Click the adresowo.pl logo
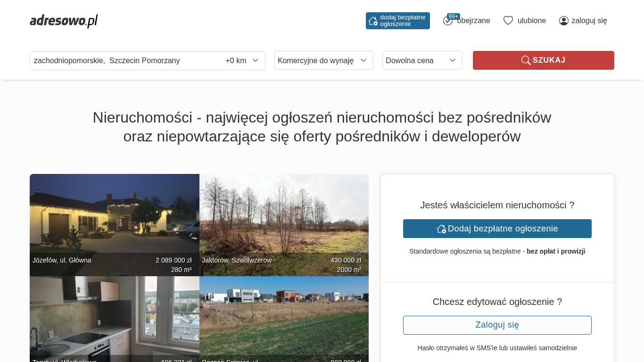 [64, 21]
